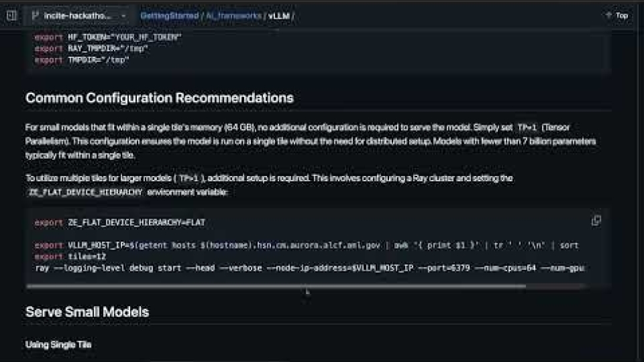
Task: Toggle the file tree side panel icon
Action: pos(11,15)
